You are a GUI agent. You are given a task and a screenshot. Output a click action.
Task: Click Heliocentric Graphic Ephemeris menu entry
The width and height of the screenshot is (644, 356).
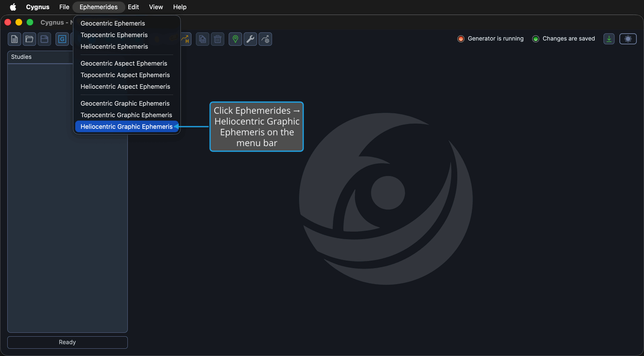point(127,126)
